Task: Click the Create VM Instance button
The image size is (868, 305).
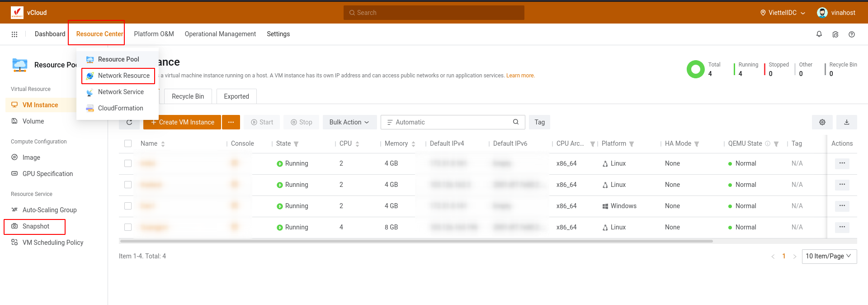Action: click(x=182, y=122)
